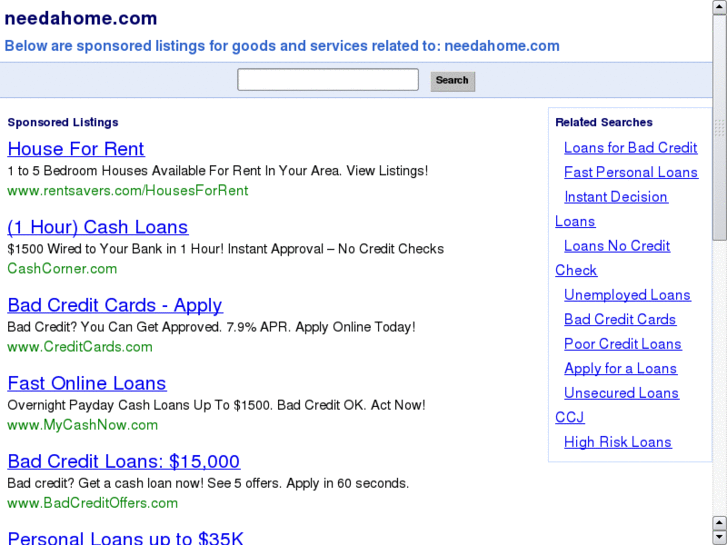Click the vertical scrollbar thumb
The image size is (727, 545).
click(720, 128)
